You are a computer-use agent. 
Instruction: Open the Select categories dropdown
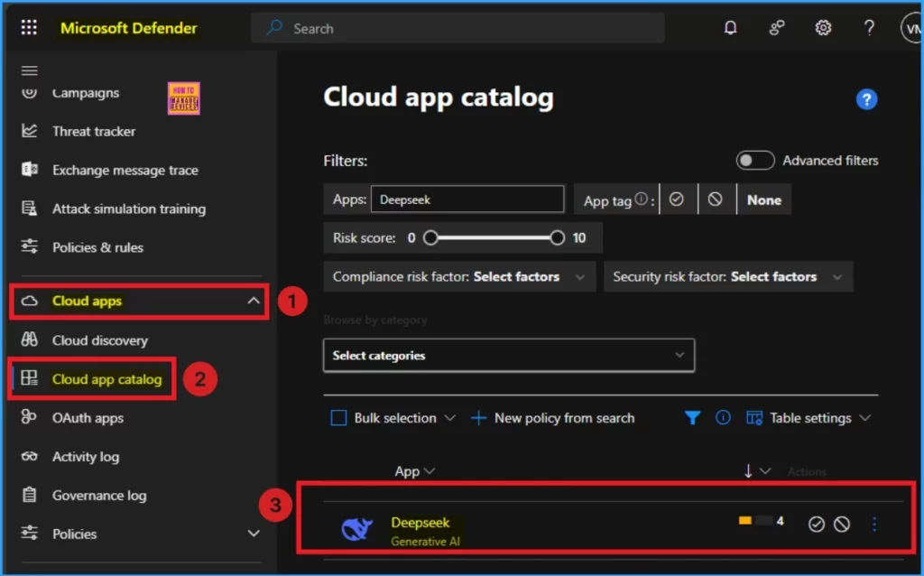(509, 355)
